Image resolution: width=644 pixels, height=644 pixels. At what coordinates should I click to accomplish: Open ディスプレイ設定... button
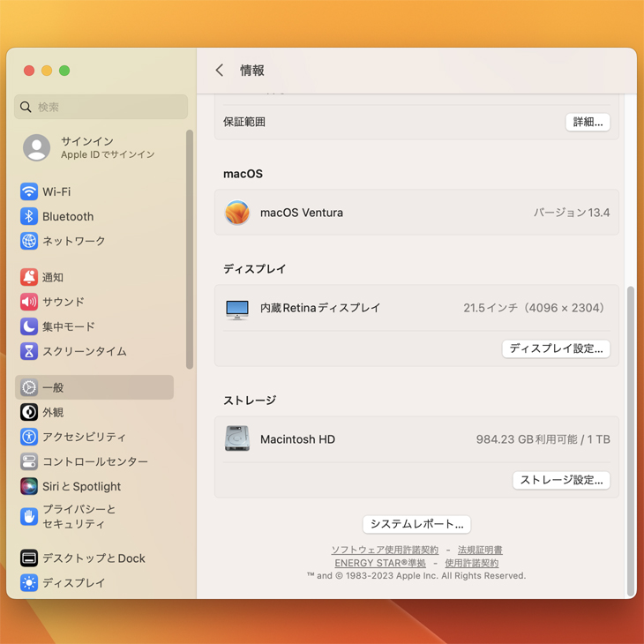click(x=556, y=348)
